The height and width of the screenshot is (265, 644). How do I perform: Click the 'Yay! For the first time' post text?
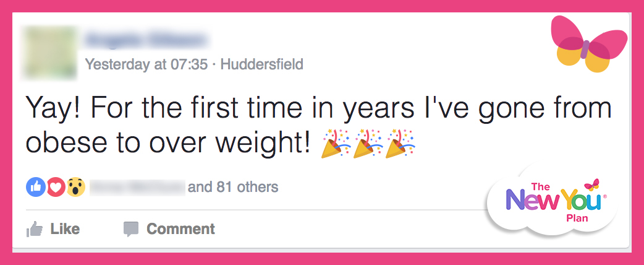click(x=319, y=125)
